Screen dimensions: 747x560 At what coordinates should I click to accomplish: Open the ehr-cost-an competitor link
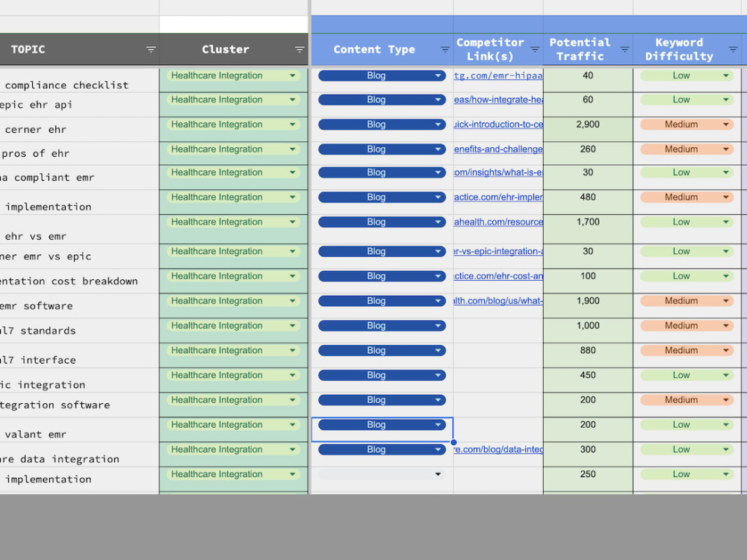click(x=498, y=276)
